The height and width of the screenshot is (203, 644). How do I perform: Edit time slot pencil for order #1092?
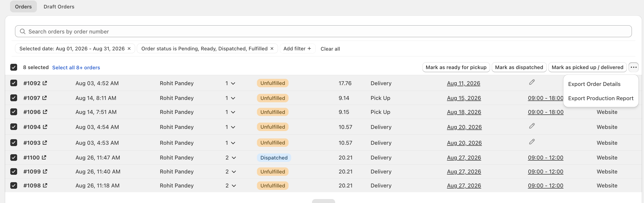tap(532, 82)
